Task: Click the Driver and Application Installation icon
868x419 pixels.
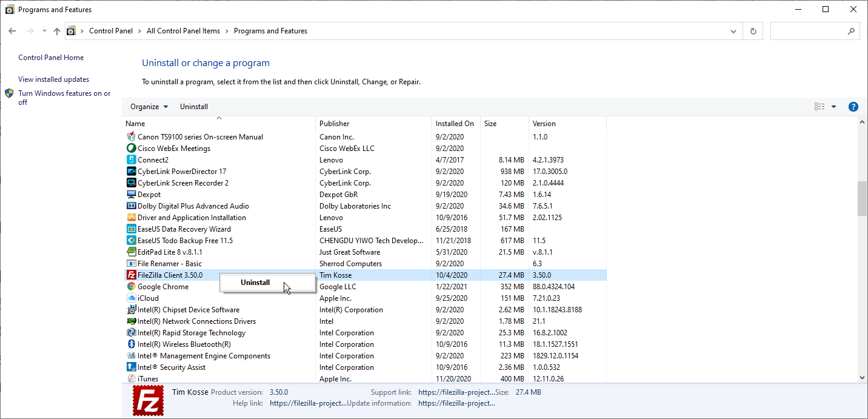Action: tap(131, 218)
